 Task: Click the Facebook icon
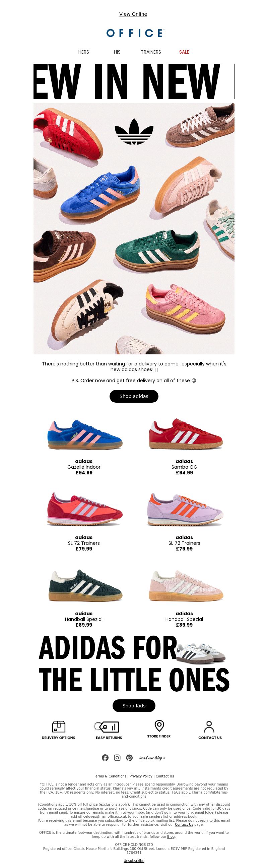pyautogui.click(x=105, y=757)
